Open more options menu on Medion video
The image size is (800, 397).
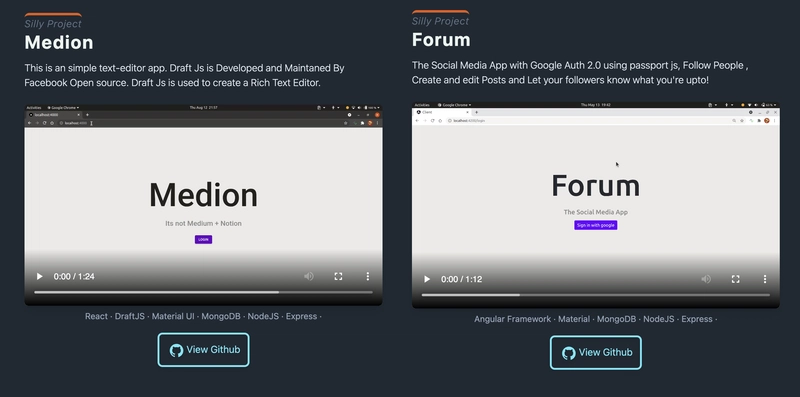coord(367,277)
